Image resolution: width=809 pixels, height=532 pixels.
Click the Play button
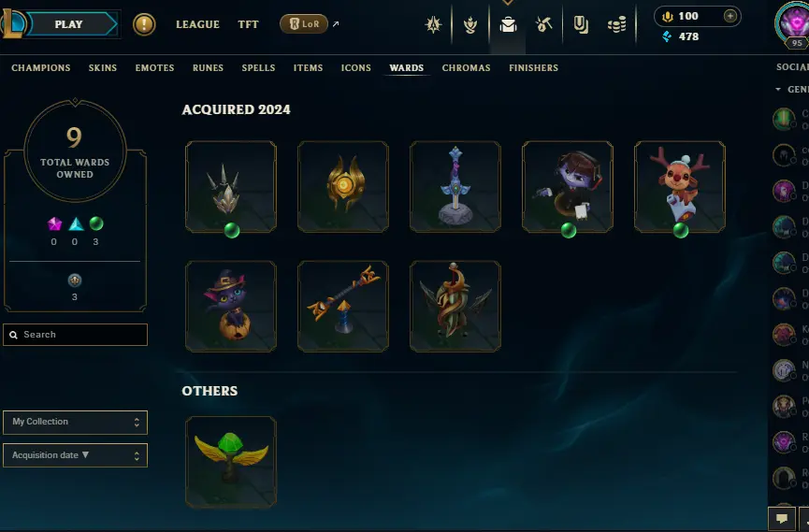(x=68, y=24)
